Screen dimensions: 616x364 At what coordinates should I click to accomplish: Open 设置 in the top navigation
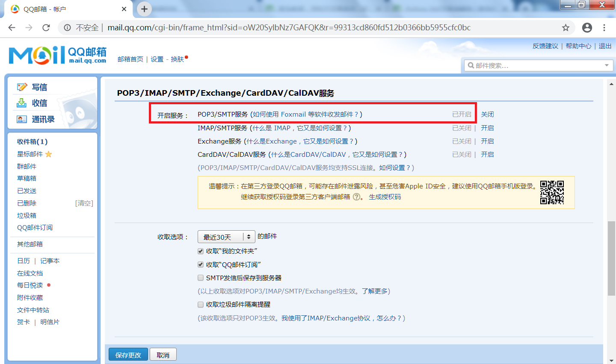tap(157, 59)
